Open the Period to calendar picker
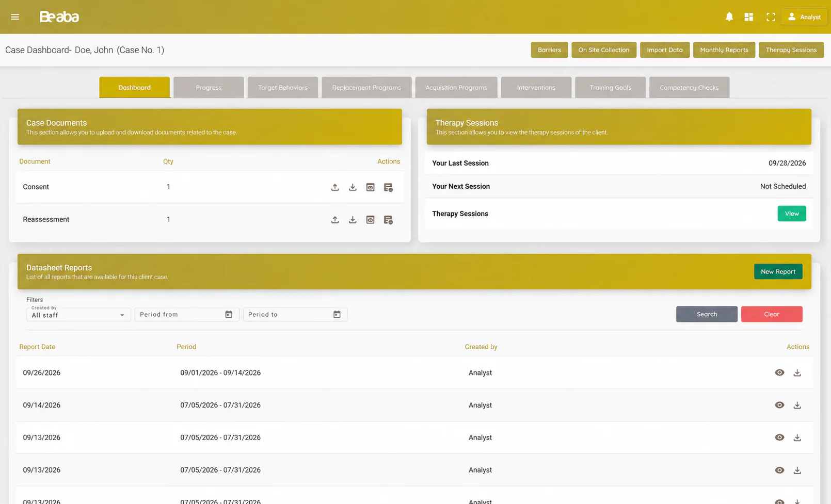Image resolution: width=831 pixels, height=504 pixels. tap(337, 314)
